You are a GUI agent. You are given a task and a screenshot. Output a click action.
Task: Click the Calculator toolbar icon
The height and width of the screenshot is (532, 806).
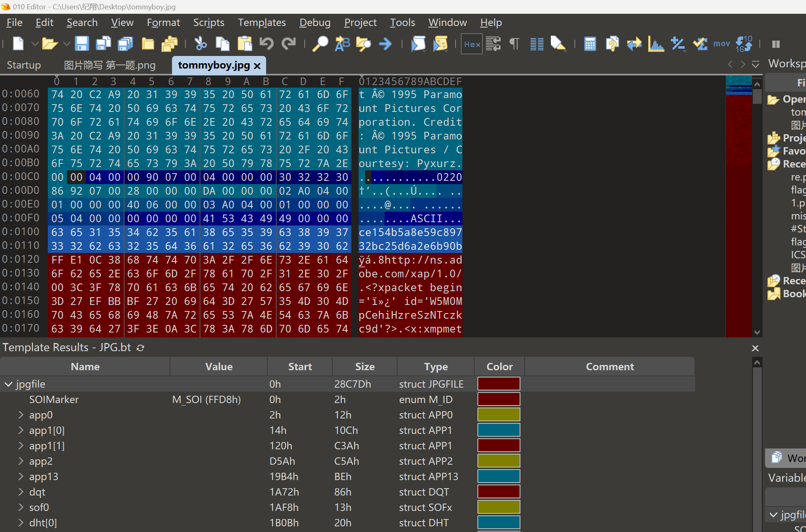coord(590,43)
